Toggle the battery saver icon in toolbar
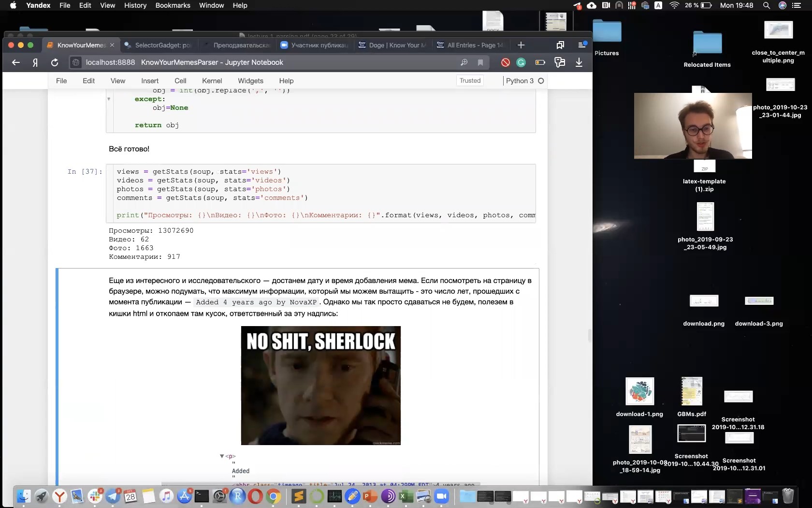The width and height of the screenshot is (812, 508). coord(540,62)
